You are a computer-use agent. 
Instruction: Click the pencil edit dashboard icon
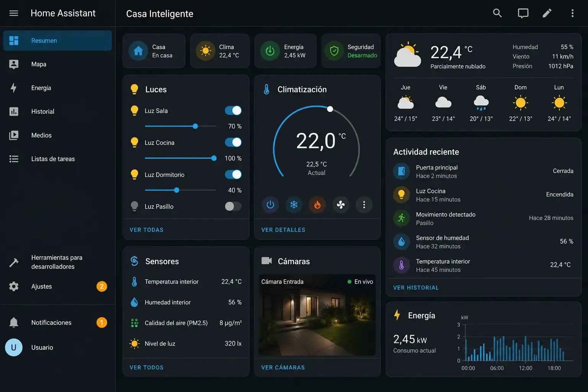pyautogui.click(x=547, y=13)
